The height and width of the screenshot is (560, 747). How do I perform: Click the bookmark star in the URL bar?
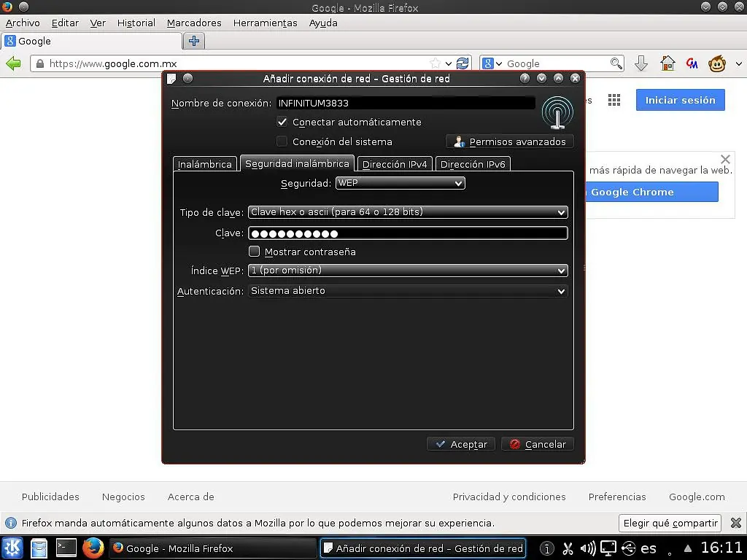tap(435, 63)
